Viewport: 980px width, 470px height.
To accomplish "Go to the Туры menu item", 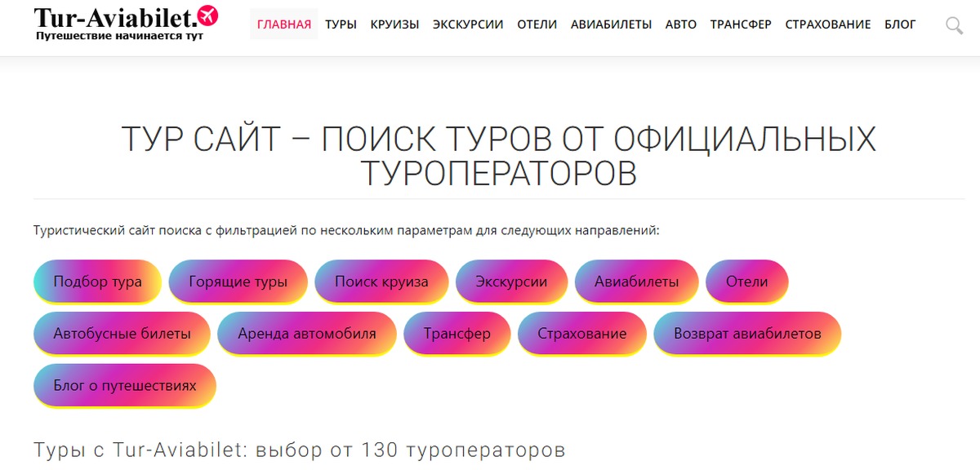I will click(341, 24).
